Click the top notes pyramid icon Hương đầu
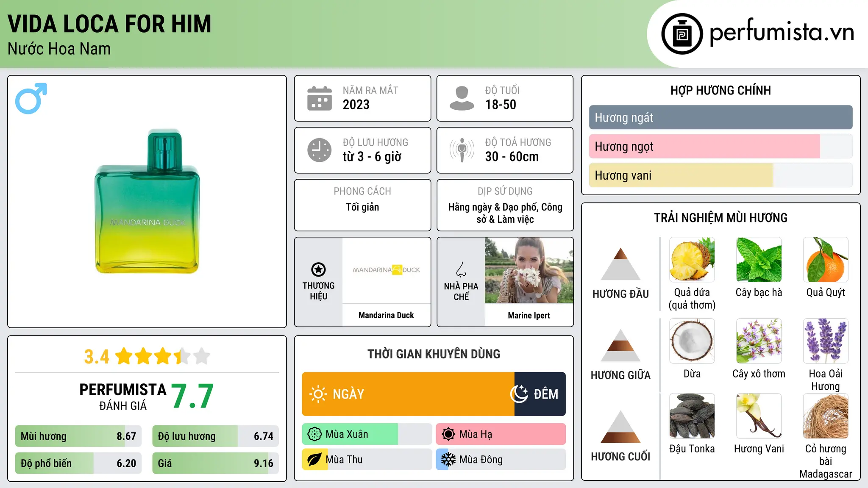This screenshot has height=488, width=868. tap(620, 264)
